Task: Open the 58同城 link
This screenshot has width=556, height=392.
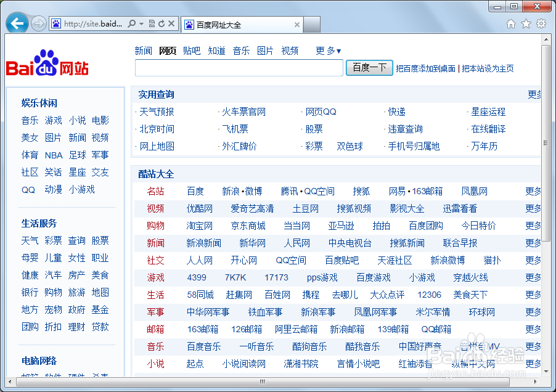Action: point(200,295)
